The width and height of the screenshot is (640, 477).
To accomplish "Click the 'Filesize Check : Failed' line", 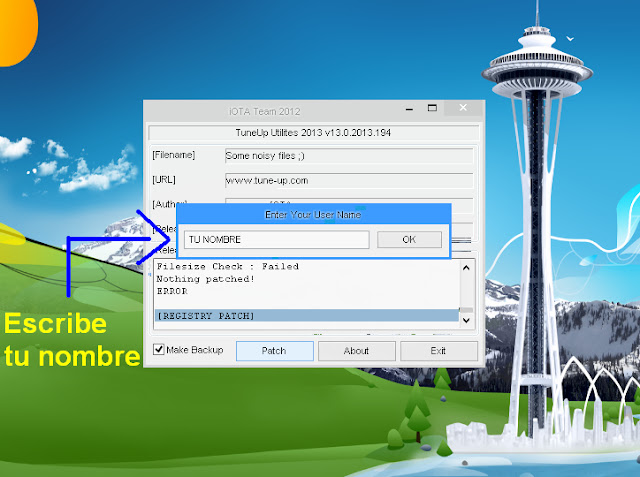I will pos(228,266).
